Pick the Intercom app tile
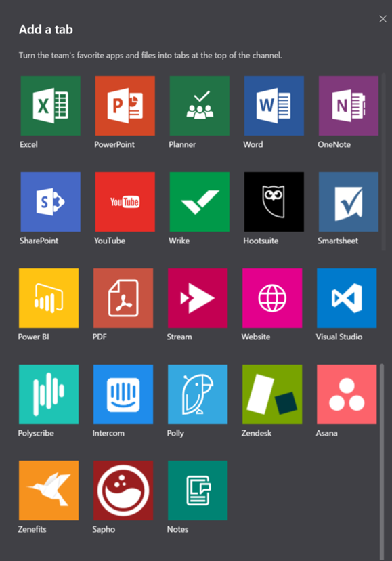 (x=123, y=394)
